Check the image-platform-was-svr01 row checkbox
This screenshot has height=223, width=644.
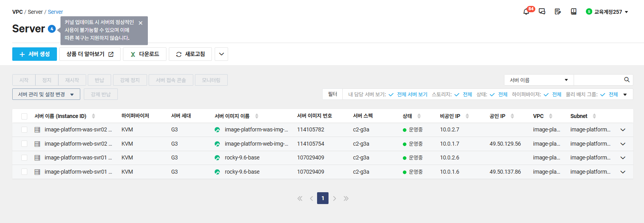[25, 158]
